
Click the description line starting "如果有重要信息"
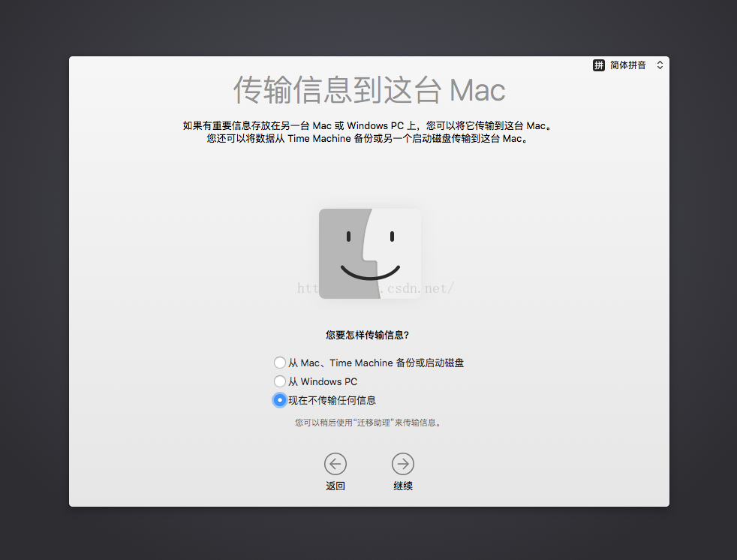click(x=368, y=125)
